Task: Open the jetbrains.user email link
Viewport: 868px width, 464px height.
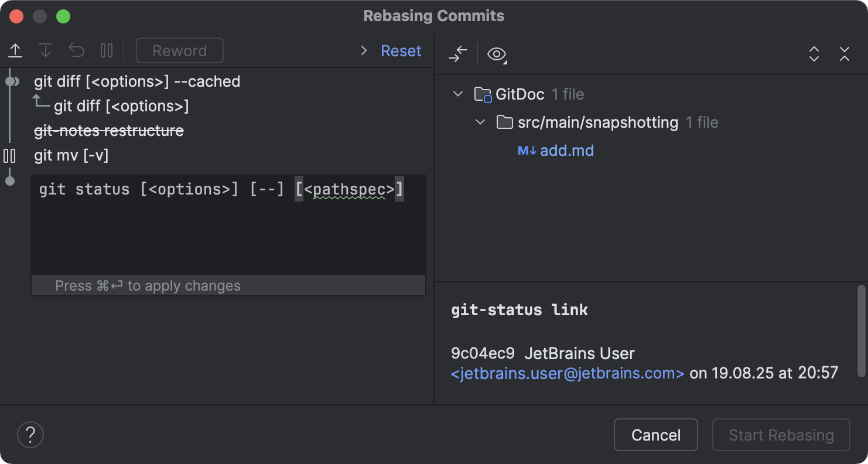Action: 568,373
